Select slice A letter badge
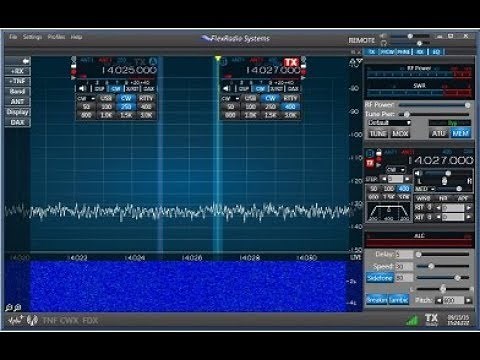The height and width of the screenshot is (360, 480). coord(153,61)
